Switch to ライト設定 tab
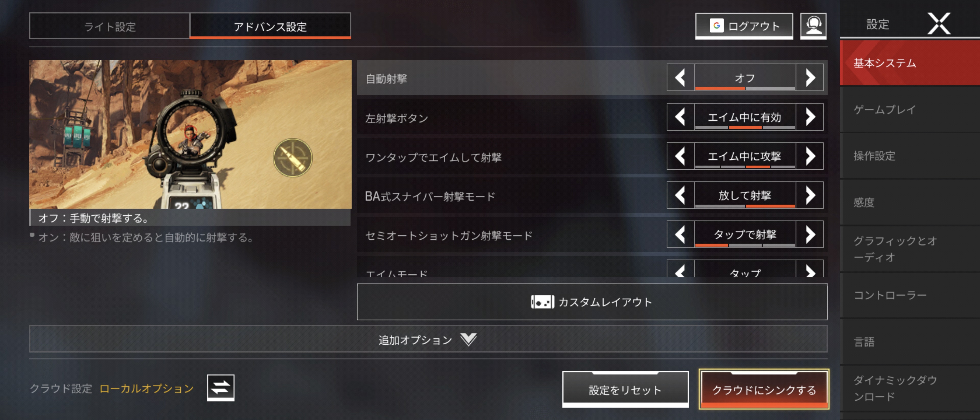 coord(109,26)
